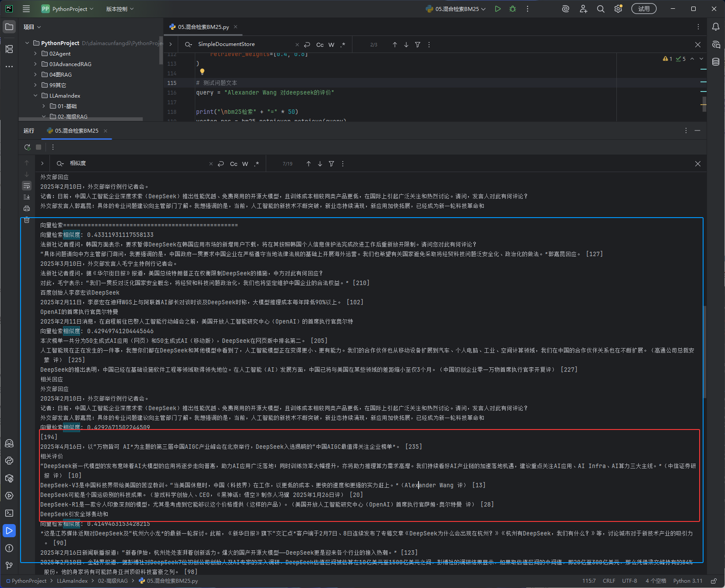Toggle Regex in console search
The height and width of the screenshot is (588, 725).
tap(257, 164)
